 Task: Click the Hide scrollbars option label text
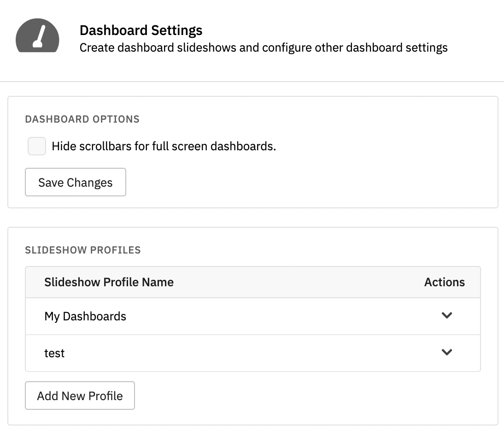coord(164,146)
